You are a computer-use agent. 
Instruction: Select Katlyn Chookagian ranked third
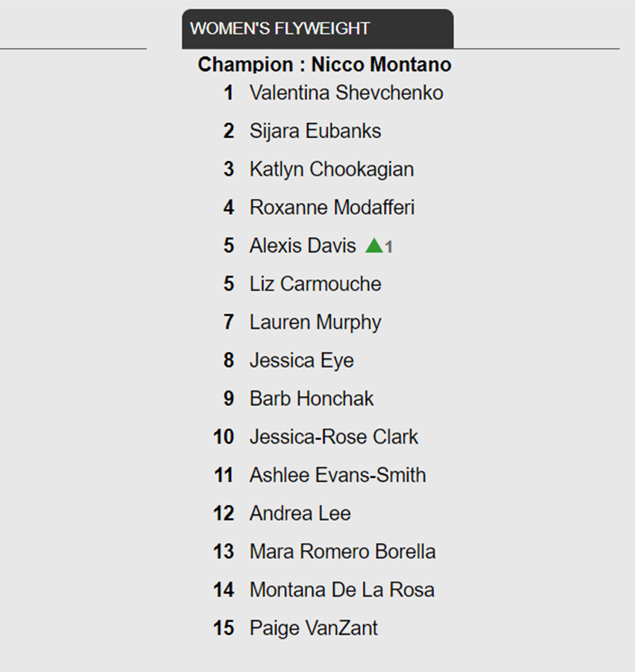coord(332,169)
